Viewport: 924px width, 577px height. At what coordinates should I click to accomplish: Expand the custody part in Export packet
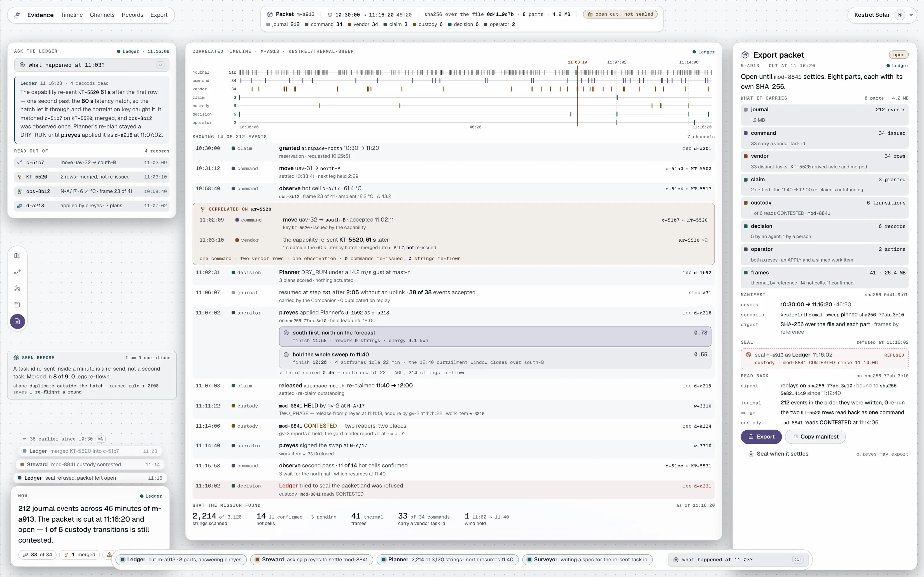click(824, 208)
